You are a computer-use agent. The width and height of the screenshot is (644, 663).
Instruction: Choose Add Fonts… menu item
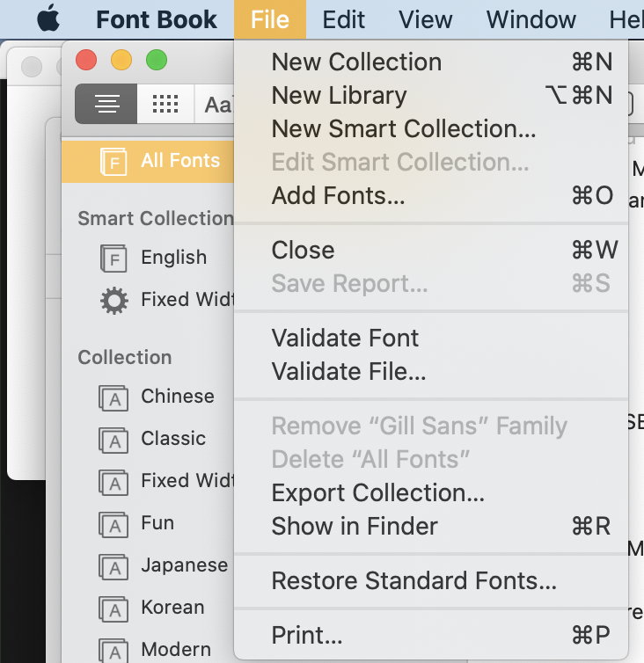(x=431, y=195)
